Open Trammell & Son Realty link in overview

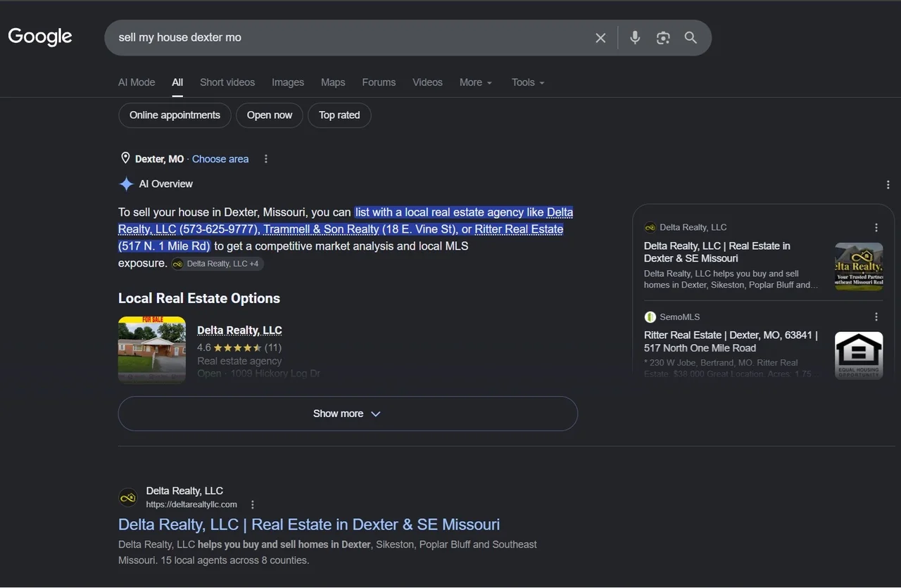click(x=321, y=229)
